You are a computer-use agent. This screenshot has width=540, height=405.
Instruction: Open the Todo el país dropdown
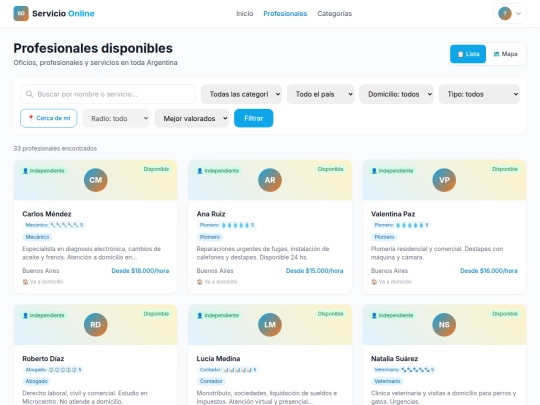click(x=321, y=94)
